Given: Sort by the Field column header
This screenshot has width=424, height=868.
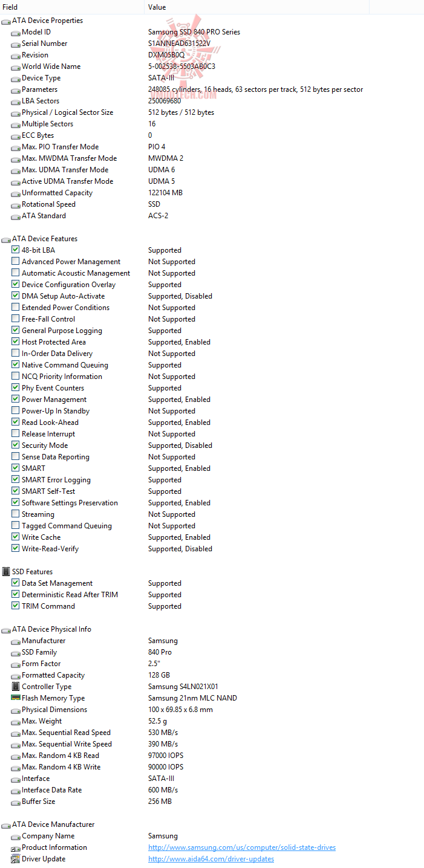Looking at the screenshot, I should pyautogui.click(x=72, y=7).
